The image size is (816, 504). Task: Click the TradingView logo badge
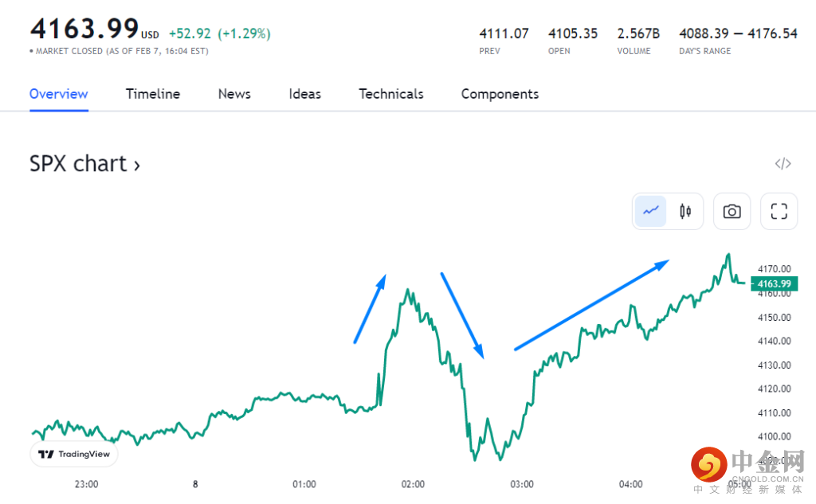tap(74, 454)
